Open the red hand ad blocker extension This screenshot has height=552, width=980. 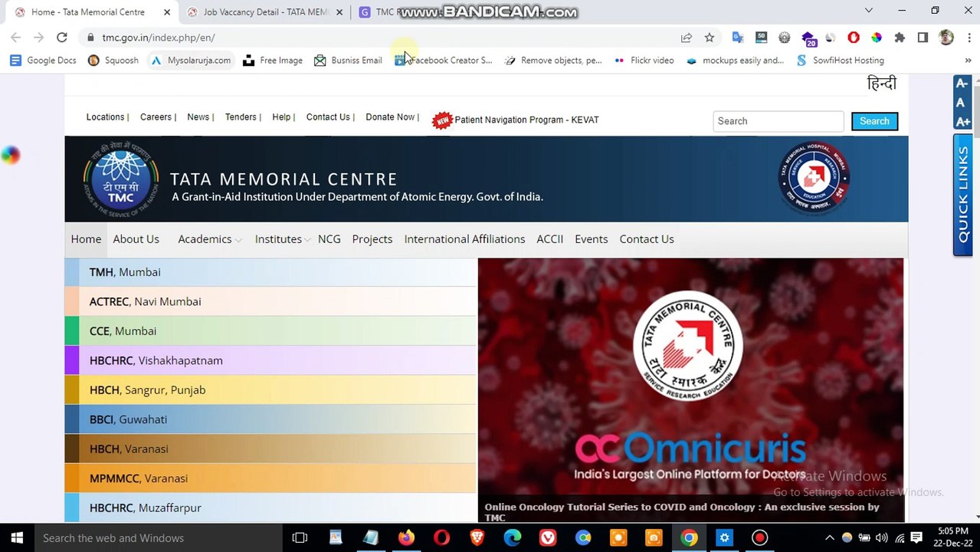(x=854, y=37)
